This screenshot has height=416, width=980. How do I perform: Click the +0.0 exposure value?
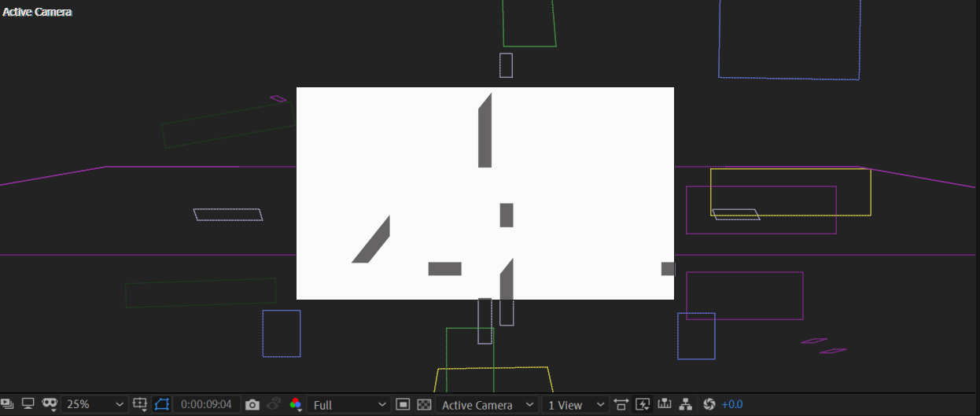pos(731,404)
